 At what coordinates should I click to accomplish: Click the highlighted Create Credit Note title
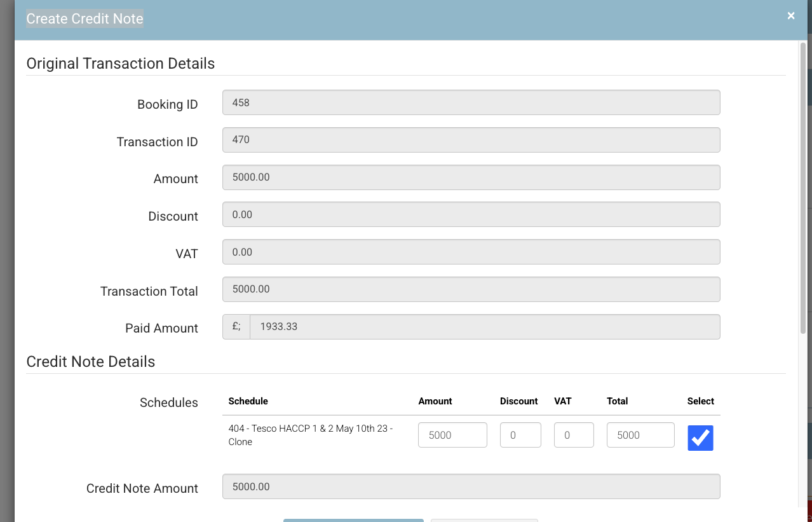tap(85, 18)
